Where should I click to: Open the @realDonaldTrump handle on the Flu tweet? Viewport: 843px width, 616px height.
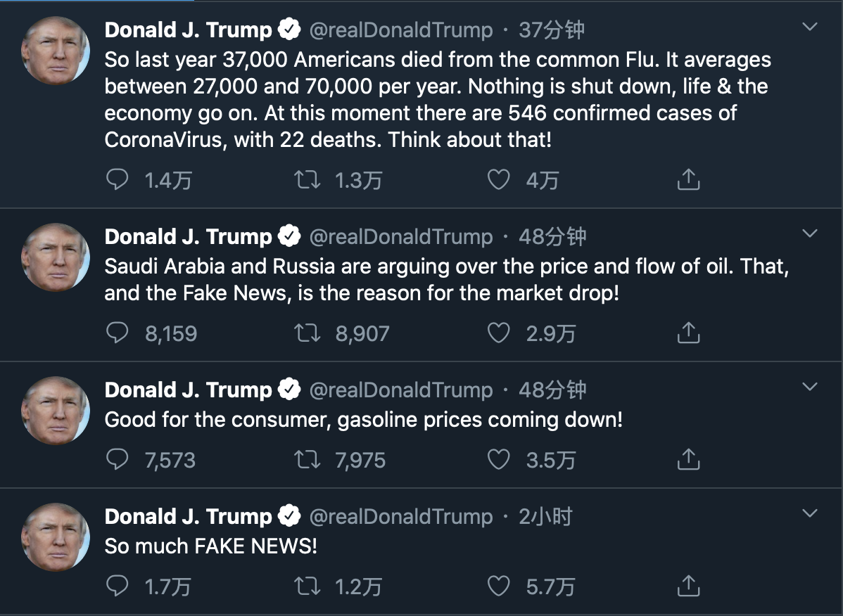tap(401, 30)
